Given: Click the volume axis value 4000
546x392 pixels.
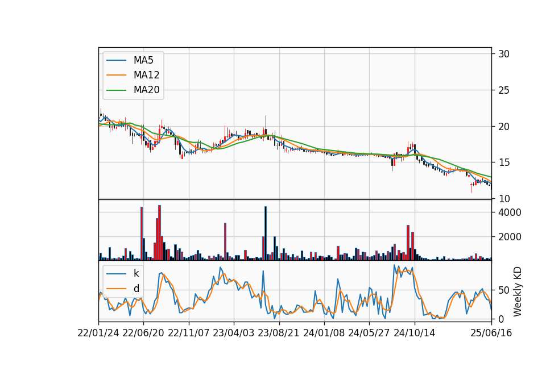Looking at the screenshot, I should (510, 212).
